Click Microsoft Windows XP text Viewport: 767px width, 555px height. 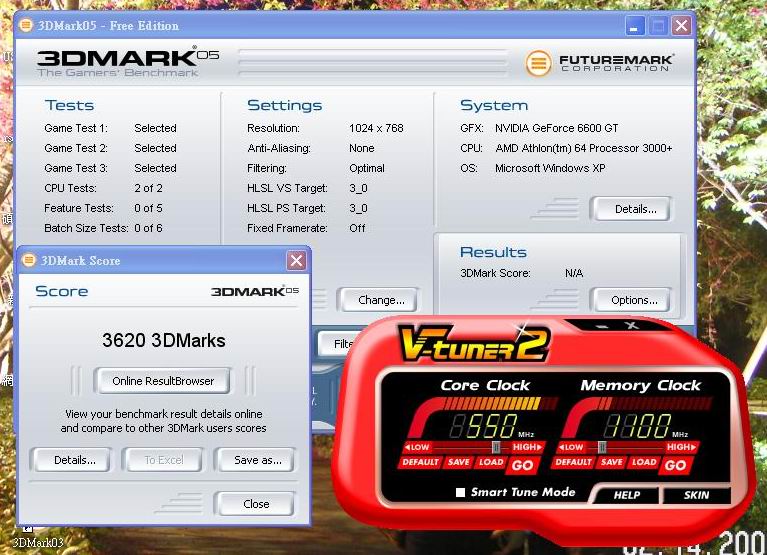point(550,168)
